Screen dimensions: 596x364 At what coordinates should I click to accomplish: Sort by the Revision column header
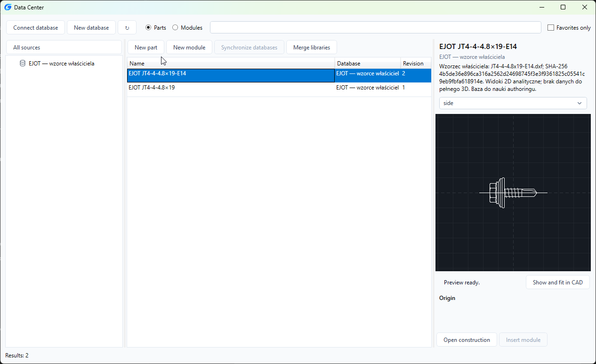[416, 64]
